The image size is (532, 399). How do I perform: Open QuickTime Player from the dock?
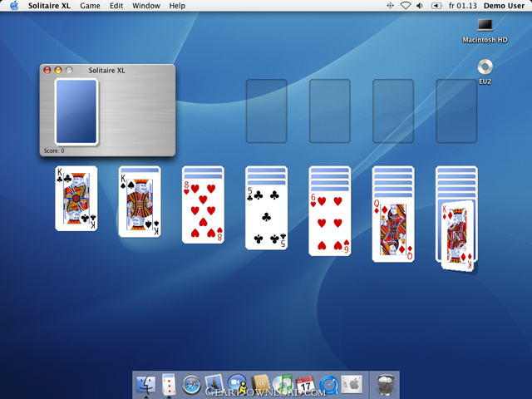(x=328, y=384)
